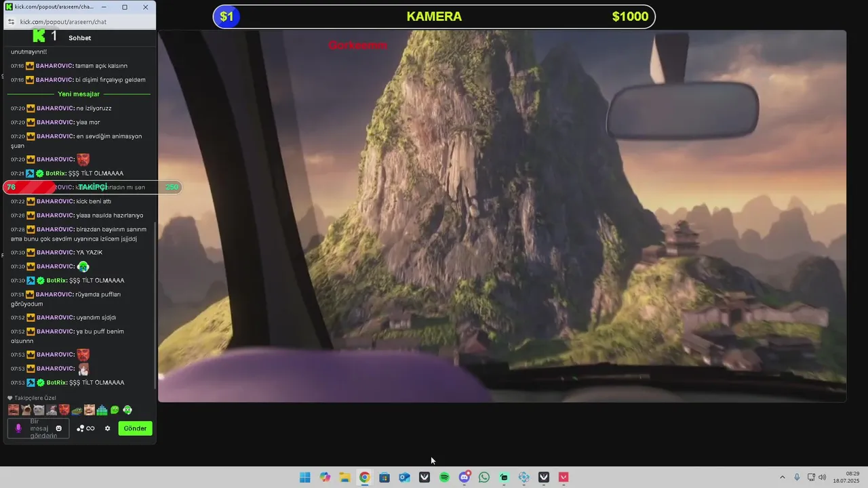Screen dimensions: 868x488
Task: Click message "YA YAZIK"
Action: [90, 253]
